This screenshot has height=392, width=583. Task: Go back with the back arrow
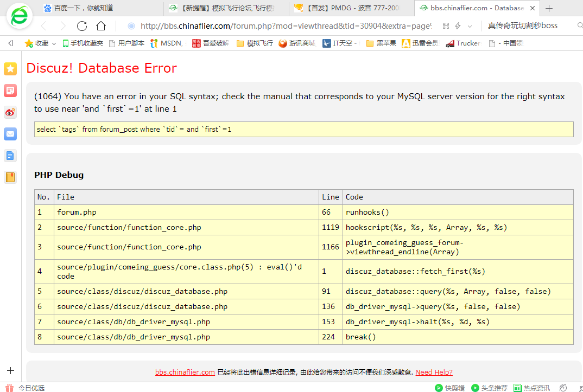tap(43, 26)
